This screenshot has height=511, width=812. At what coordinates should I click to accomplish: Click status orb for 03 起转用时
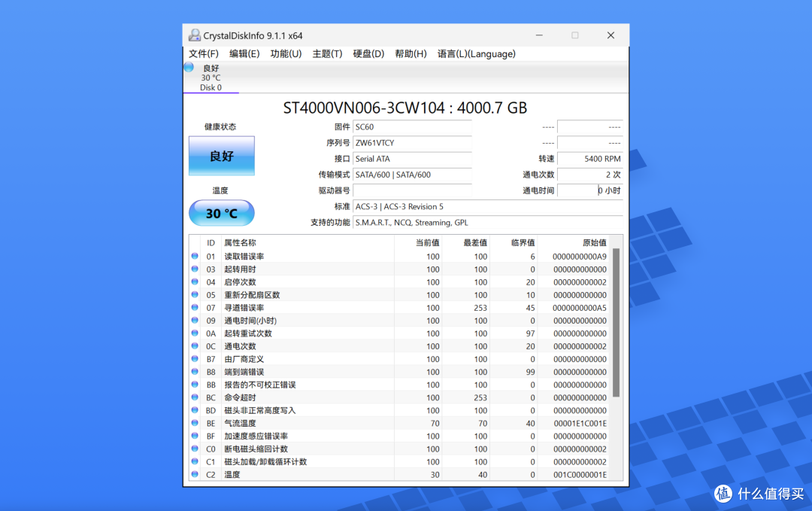(195, 269)
